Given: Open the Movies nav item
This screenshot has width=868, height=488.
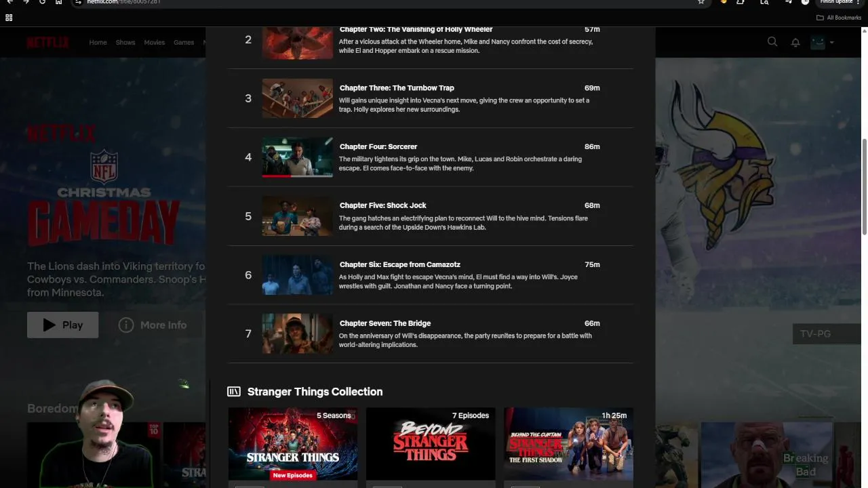Looking at the screenshot, I should click(154, 43).
